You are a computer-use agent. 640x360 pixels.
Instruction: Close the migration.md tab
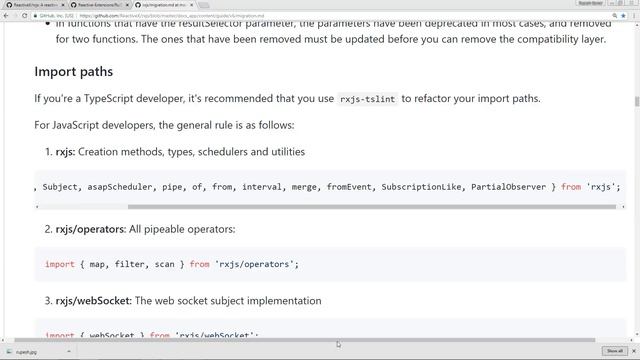[x=191, y=5]
